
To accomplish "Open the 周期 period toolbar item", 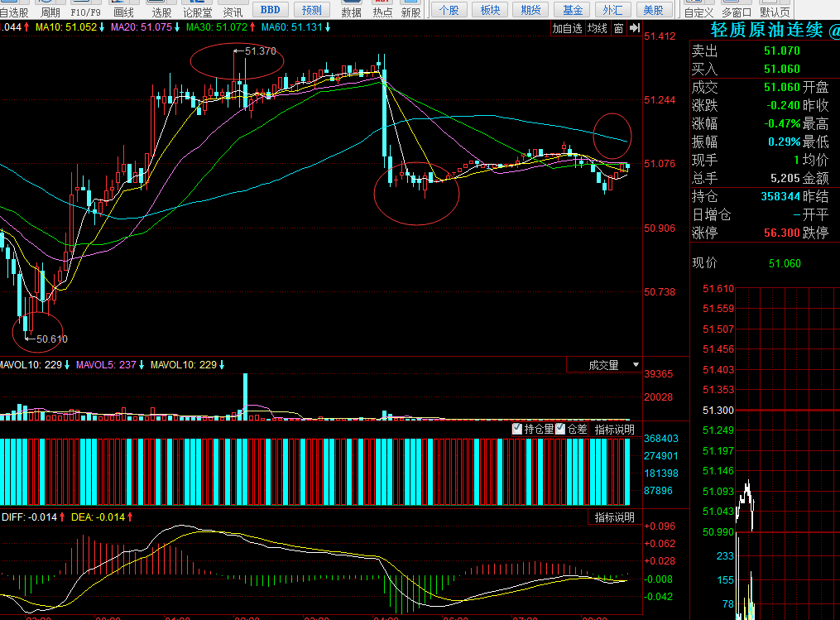I will [x=50, y=8].
